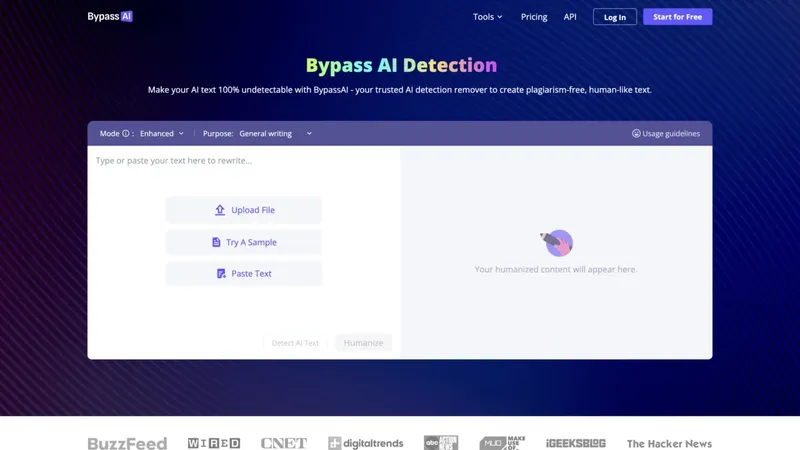Open the Enhanced mode dropdown
The image size is (800, 450).
(x=162, y=133)
